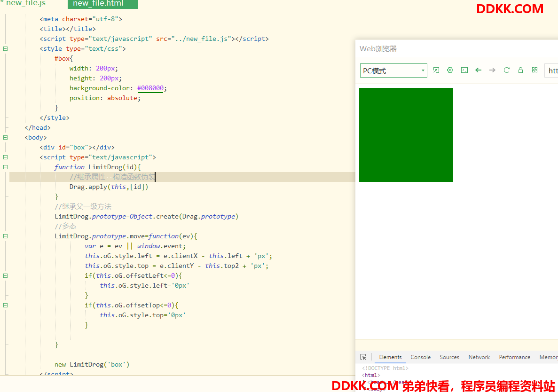This screenshot has height=392, width=558.
Task: Switch to the Performance DevTools tab
Action: click(x=514, y=357)
